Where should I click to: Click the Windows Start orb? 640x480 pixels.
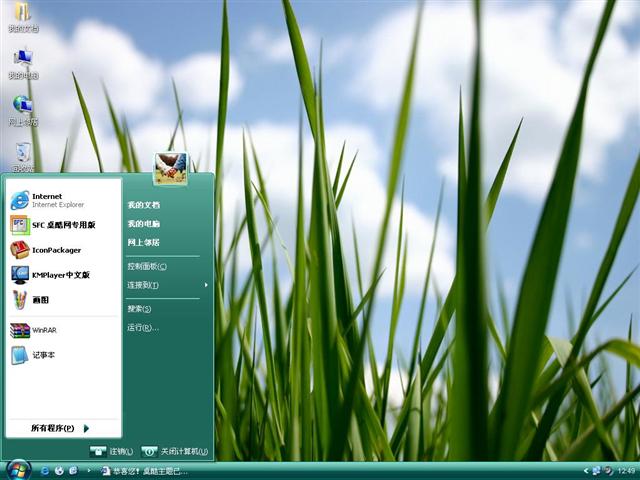18,470
